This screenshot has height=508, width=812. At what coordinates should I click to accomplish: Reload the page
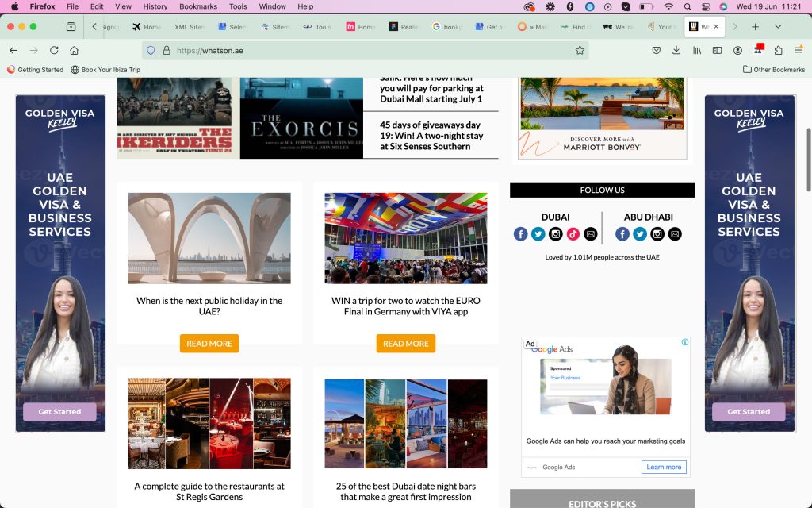pos(54,50)
